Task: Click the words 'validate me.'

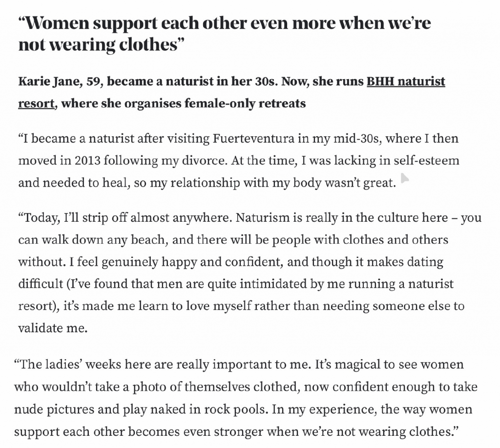Action: [53, 328]
